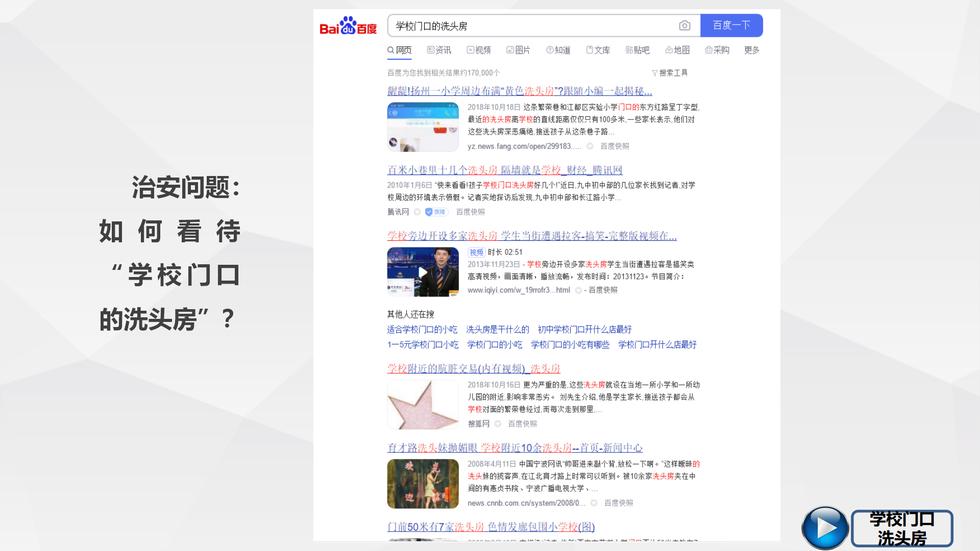Click the search input field
Image resolution: width=980 pixels, height=551 pixels.
(x=531, y=26)
